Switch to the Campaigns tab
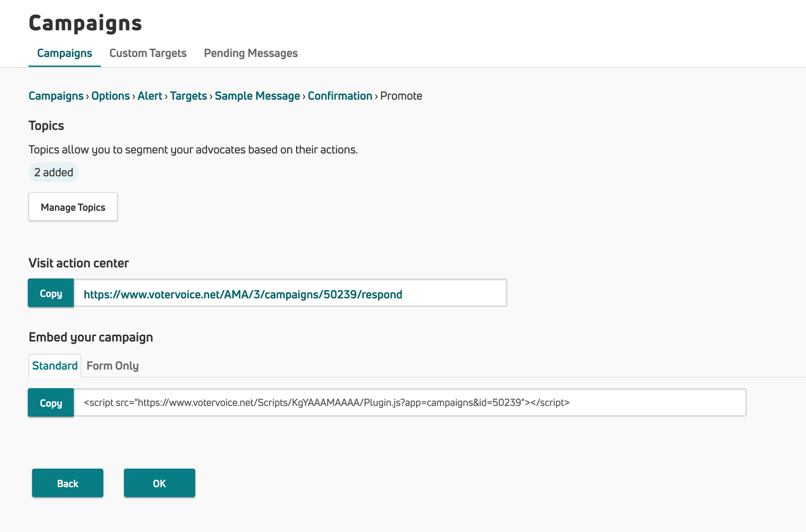This screenshot has height=532, width=806. coord(64,53)
